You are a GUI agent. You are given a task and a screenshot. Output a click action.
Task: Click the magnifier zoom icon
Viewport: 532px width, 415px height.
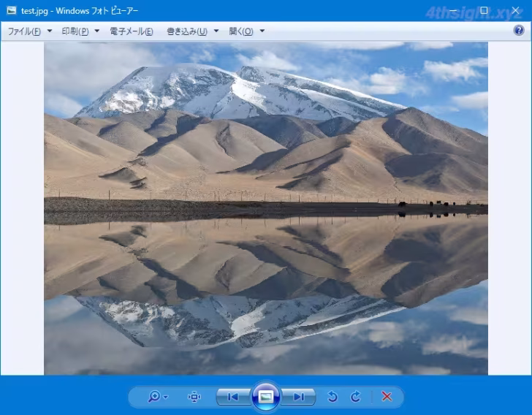point(154,396)
